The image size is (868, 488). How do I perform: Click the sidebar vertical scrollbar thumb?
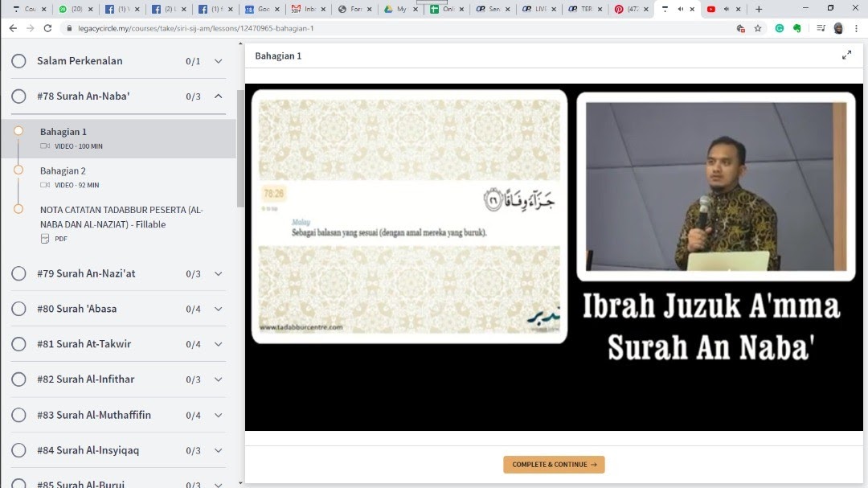click(x=240, y=149)
